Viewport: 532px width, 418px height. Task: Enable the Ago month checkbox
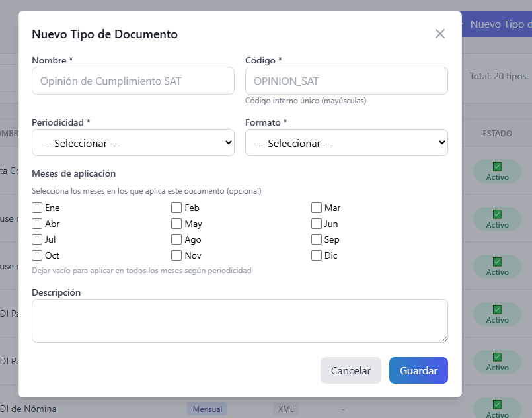(176, 239)
